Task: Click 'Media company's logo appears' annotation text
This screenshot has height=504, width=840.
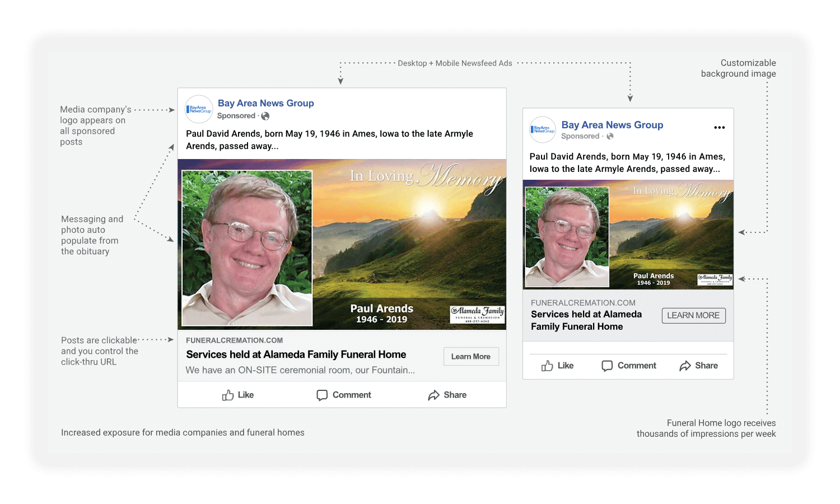Action: click(x=96, y=125)
